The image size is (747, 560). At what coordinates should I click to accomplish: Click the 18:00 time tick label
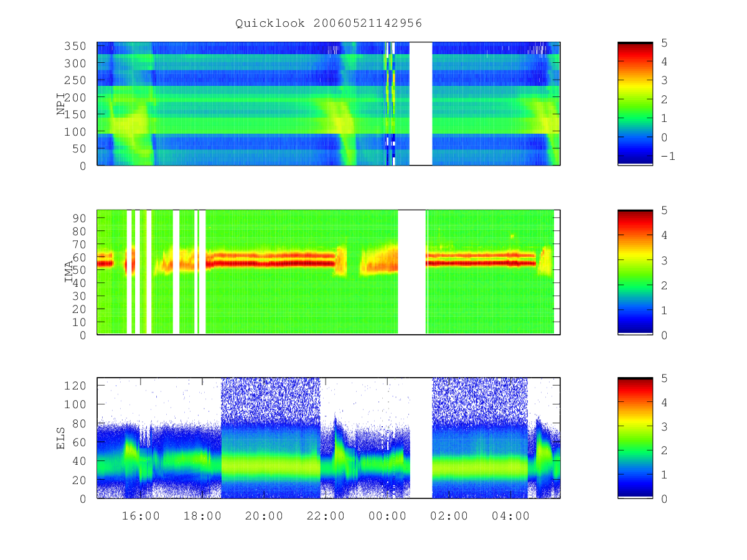[x=202, y=516]
